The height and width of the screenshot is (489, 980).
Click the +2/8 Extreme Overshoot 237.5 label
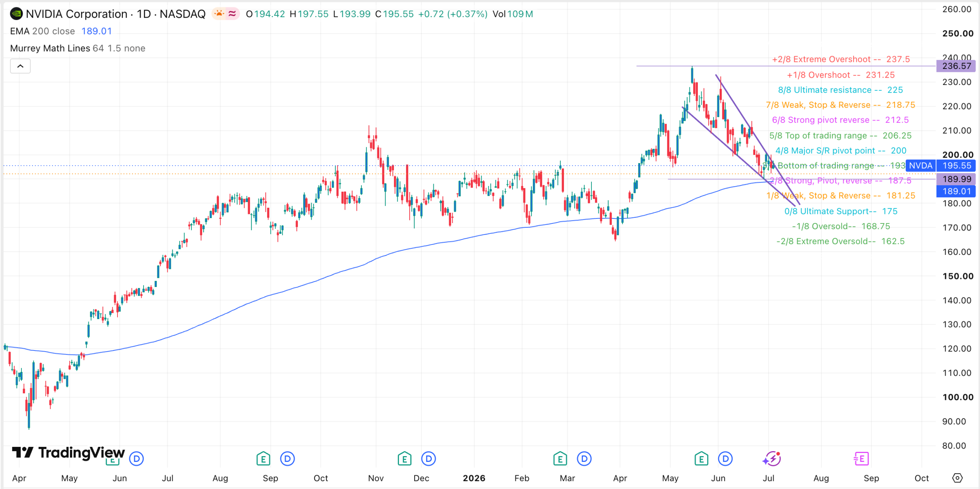[x=841, y=59]
